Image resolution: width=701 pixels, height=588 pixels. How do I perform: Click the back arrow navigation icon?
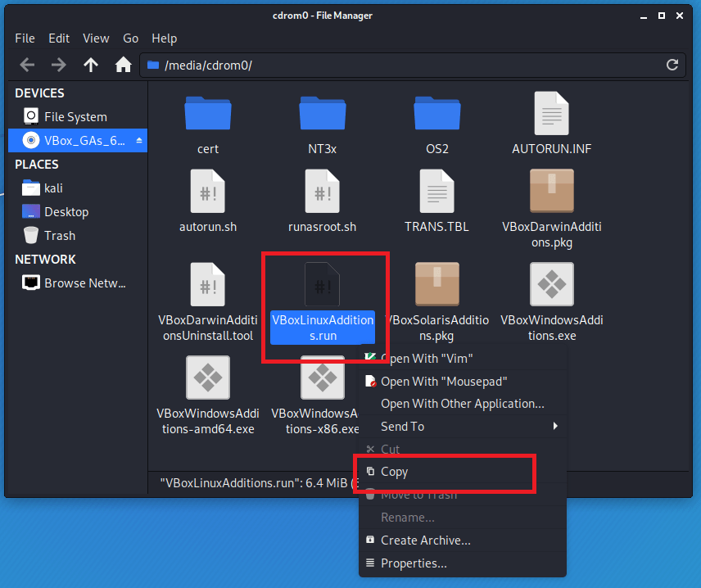pos(27,65)
